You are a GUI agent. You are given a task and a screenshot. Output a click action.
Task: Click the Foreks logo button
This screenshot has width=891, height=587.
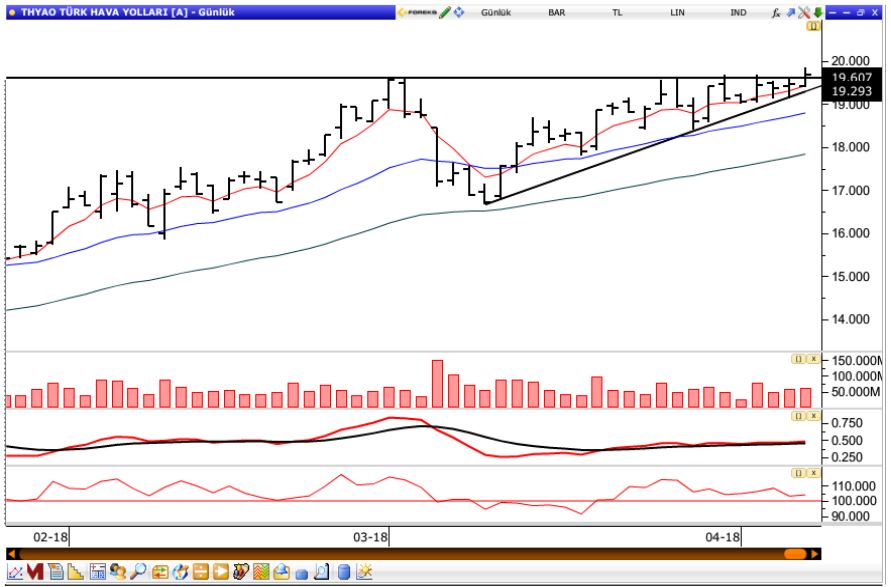[x=417, y=12]
